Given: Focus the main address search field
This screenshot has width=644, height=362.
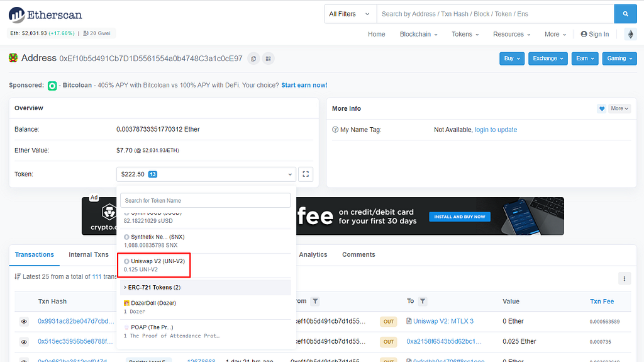Looking at the screenshot, I should coord(496,14).
